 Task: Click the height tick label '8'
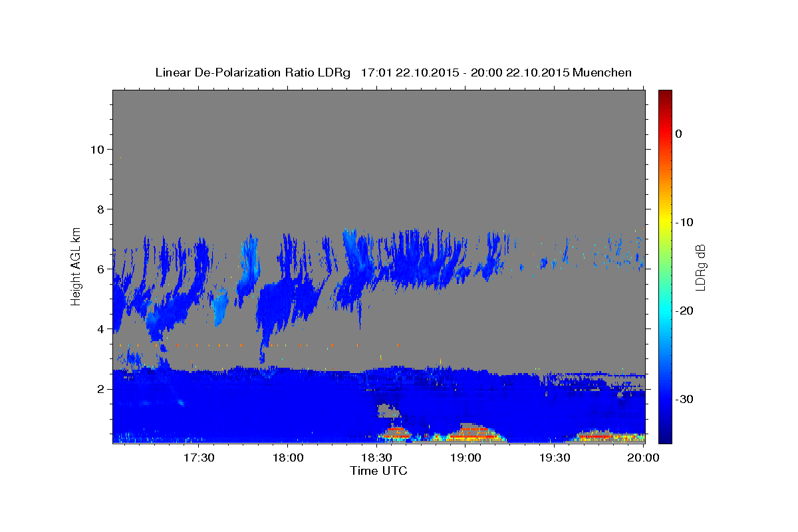tap(100, 209)
